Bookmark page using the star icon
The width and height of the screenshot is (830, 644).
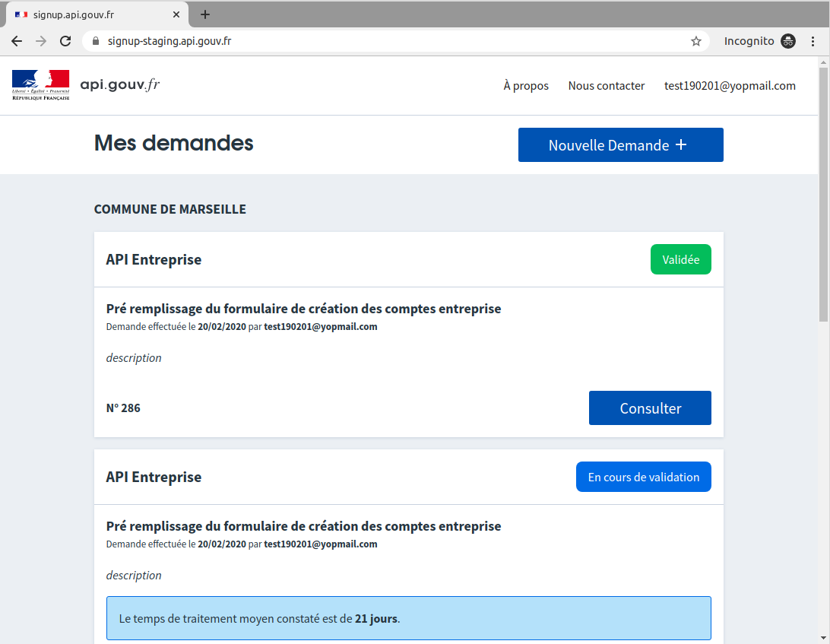[695, 41]
